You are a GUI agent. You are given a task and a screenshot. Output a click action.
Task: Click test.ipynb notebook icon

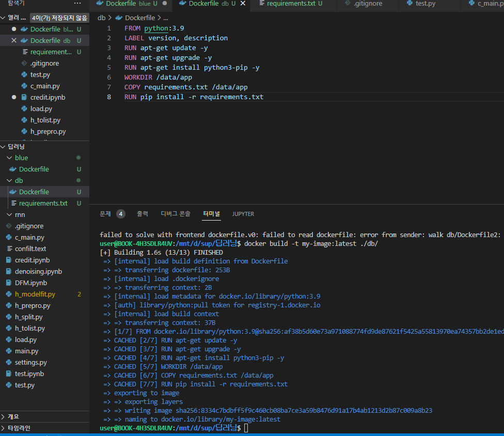9,373
